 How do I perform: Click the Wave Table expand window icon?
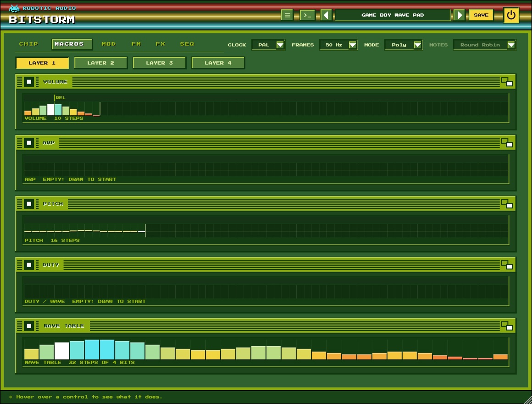tap(507, 326)
